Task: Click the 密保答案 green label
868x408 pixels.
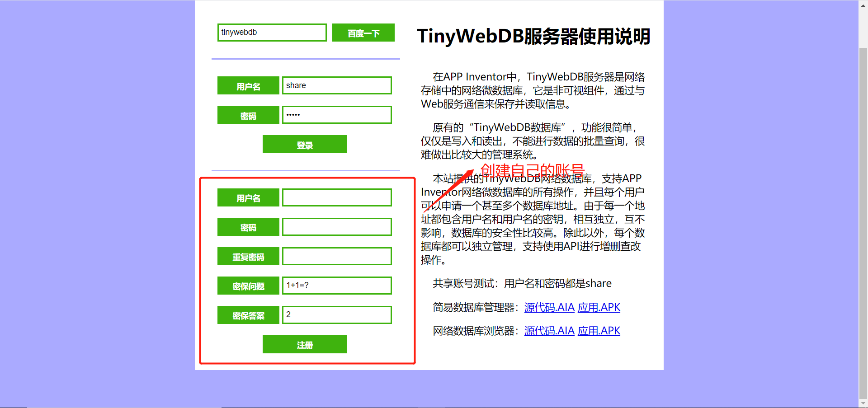Action: point(248,315)
